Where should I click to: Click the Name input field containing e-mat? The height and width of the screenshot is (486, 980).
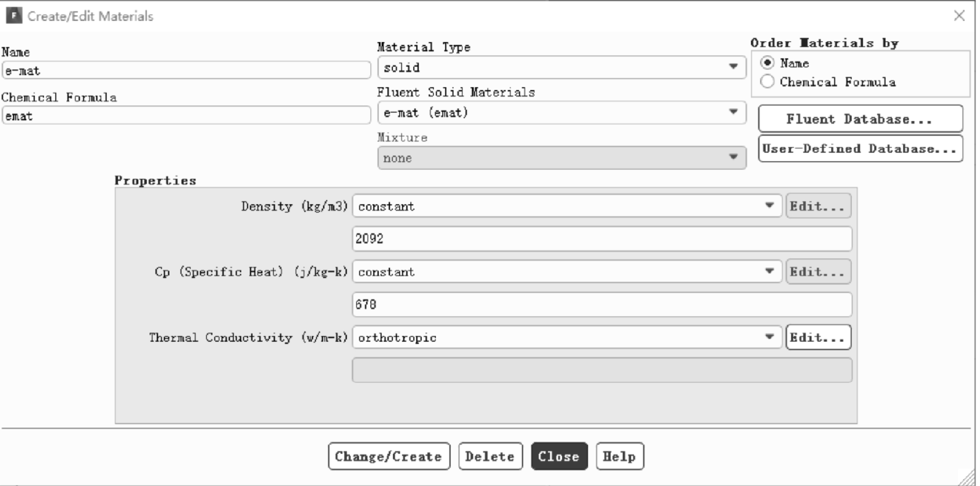point(186,70)
